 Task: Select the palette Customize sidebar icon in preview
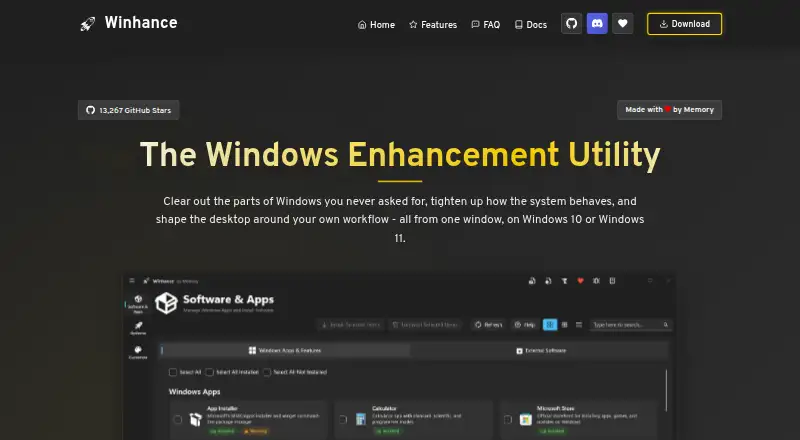click(138, 352)
